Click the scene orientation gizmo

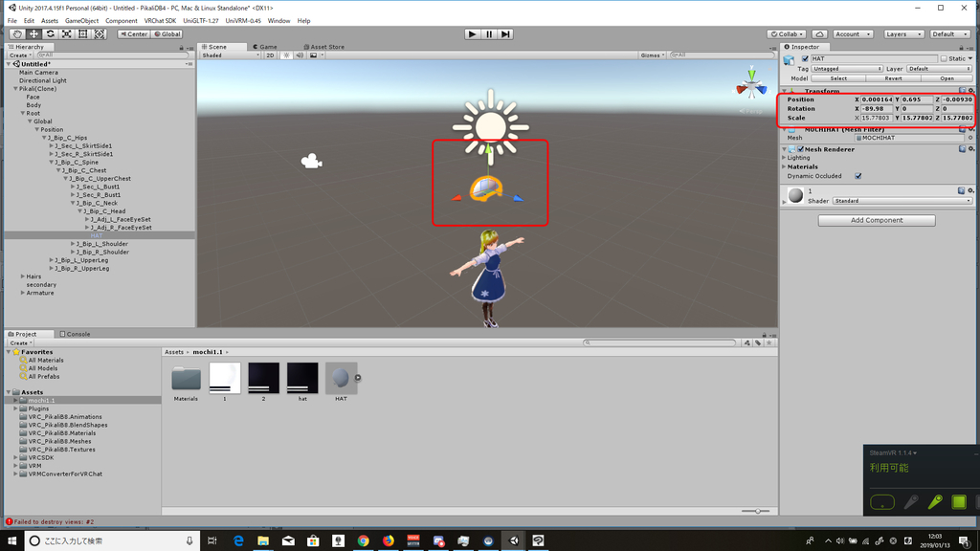coord(751,85)
